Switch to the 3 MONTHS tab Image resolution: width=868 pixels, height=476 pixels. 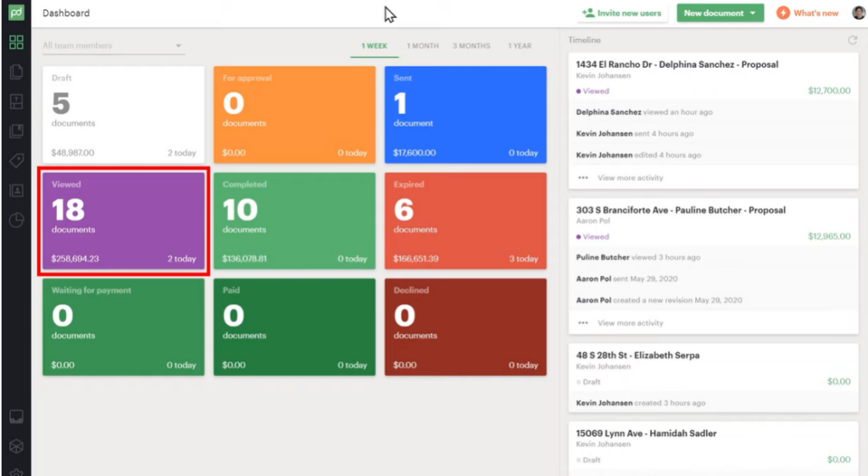[471, 46]
